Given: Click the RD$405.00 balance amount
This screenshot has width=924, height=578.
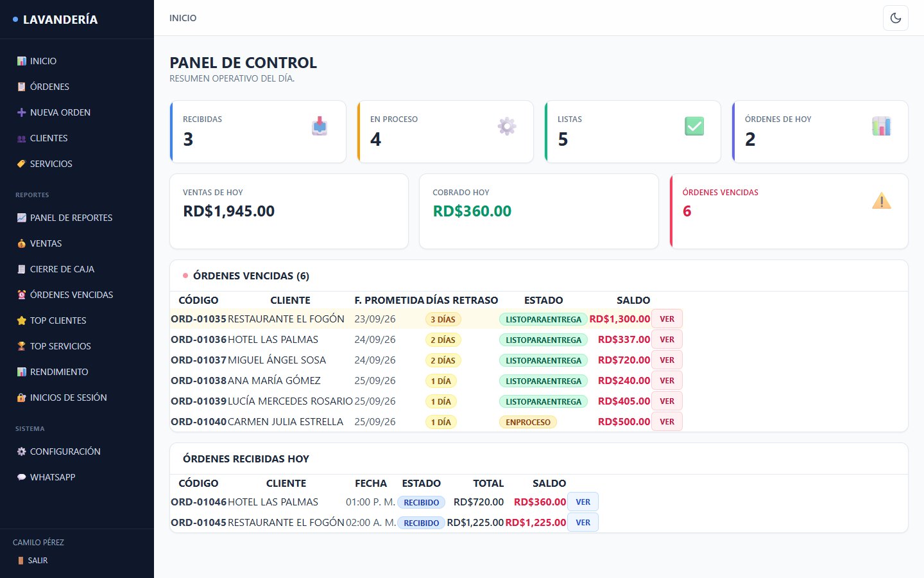Looking at the screenshot, I should coord(624,401).
